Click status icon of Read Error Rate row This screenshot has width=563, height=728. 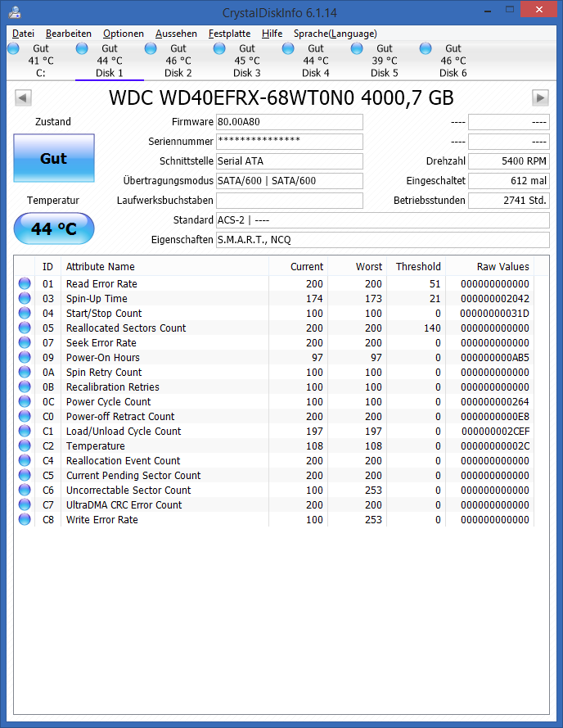point(25,283)
